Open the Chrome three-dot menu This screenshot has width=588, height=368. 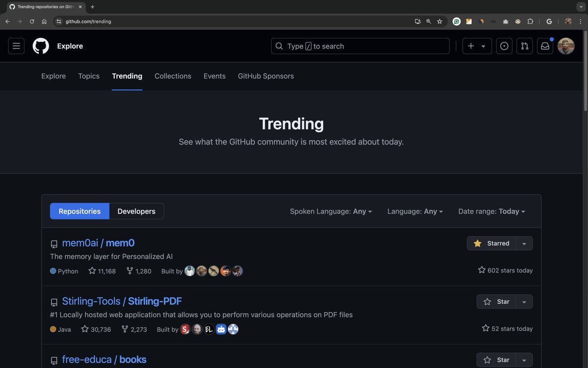(x=581, y=22)
